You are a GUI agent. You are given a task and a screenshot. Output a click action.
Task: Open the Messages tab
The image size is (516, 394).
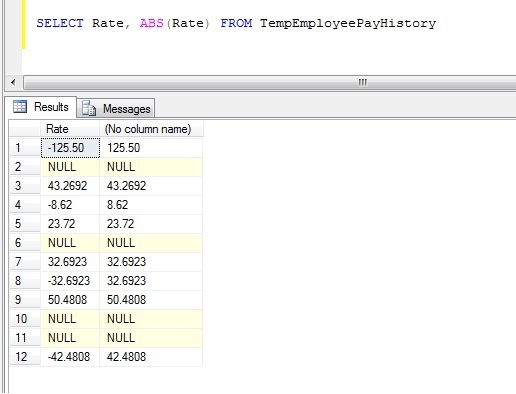point(116,109)
